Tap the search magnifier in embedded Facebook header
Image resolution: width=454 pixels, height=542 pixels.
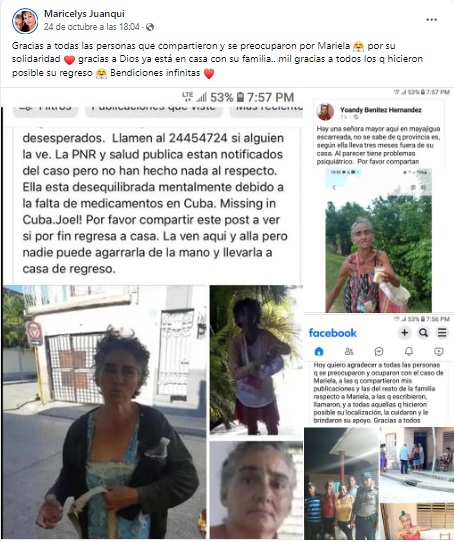tap(423, 333)
